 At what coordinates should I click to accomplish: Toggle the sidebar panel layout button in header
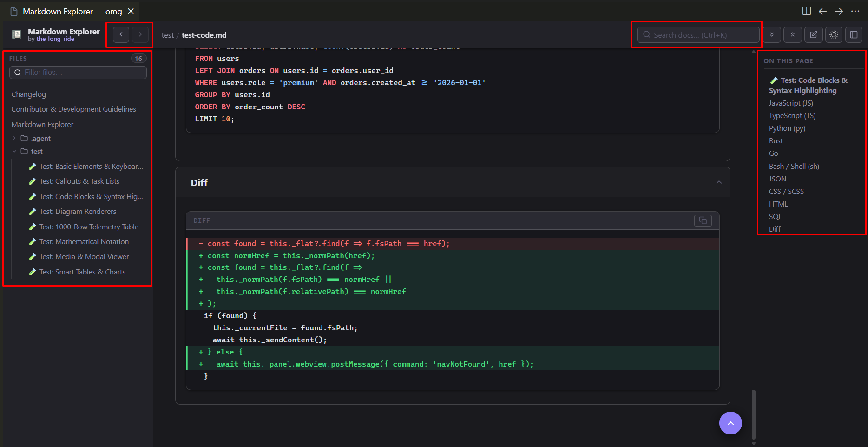point(854,35)
